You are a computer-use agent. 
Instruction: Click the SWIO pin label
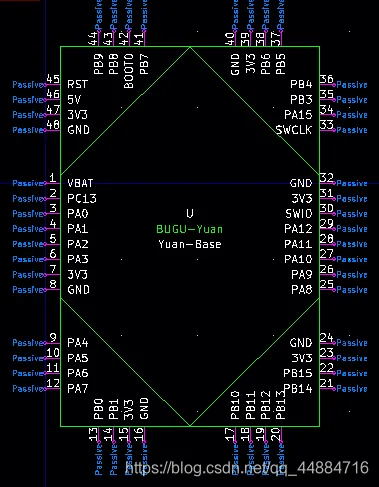tap(299, 213)
